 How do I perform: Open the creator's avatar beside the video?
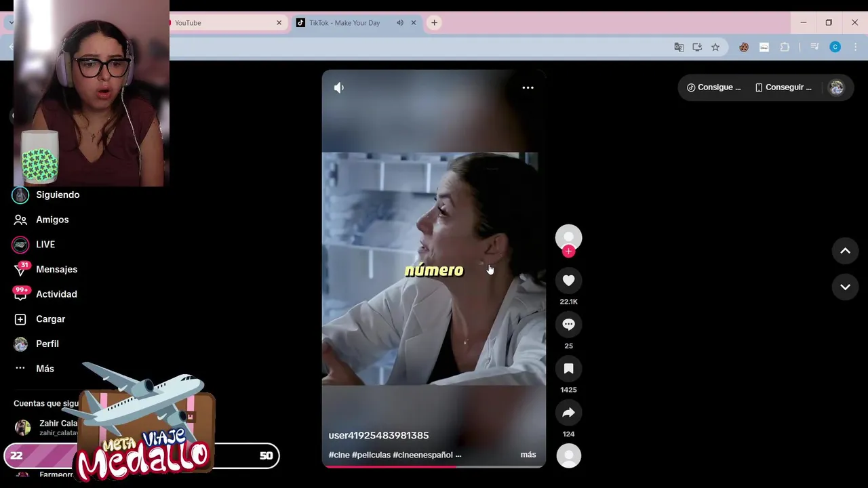point(568,237)
